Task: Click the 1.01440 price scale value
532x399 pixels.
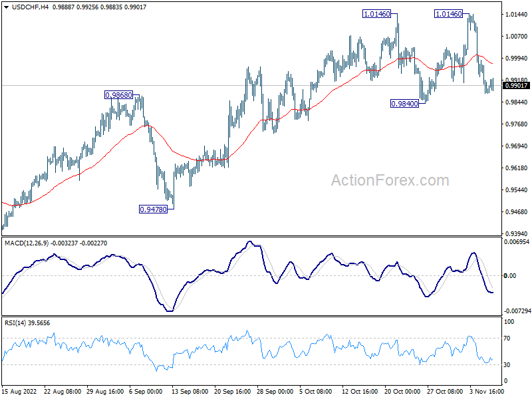Action: 517,14
